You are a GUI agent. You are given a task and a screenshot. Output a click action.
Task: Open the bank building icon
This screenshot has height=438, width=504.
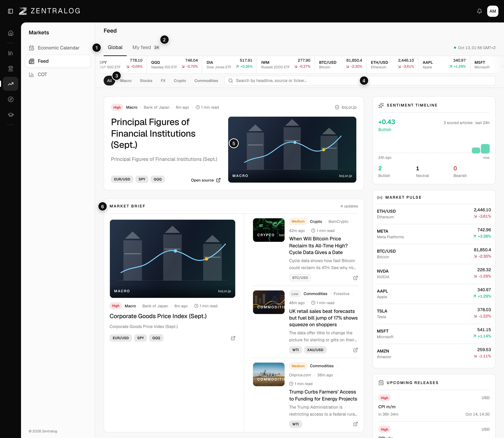(x=10, y=69)
